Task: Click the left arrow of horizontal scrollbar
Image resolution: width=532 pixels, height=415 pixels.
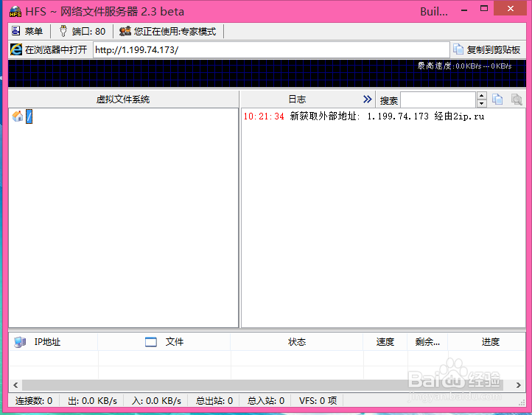Action: click(15, 385)
